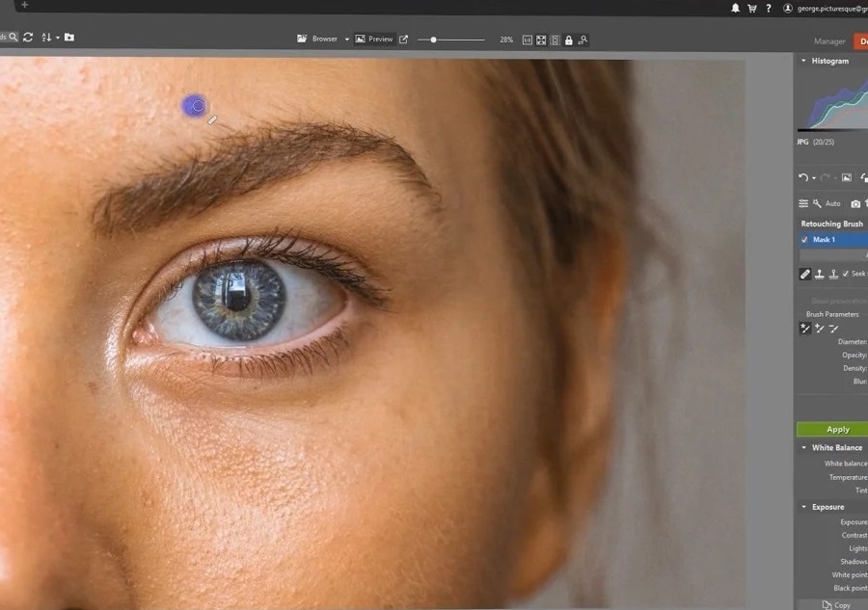Switch to the Manager module tab
Image resolution: width=868 pixels, height=610 pixels.
coord(829,41)
